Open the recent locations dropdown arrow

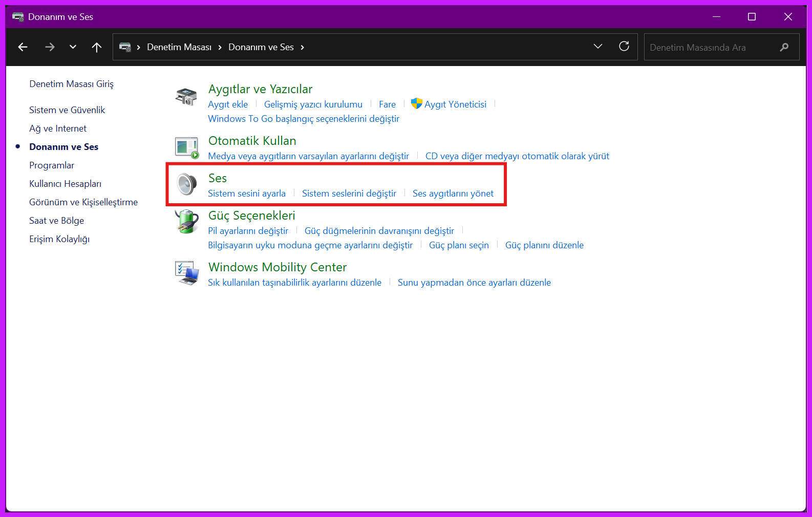[x=73, y=47]
